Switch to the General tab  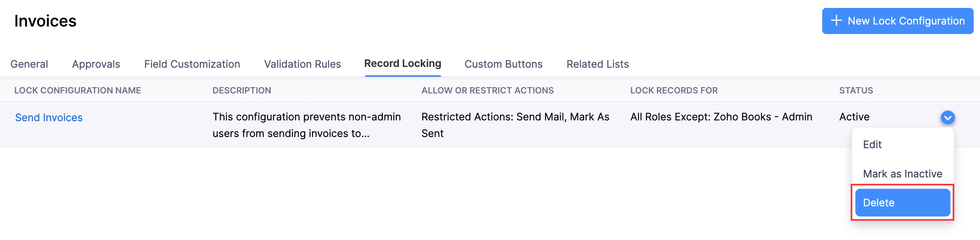pos(29,64)
